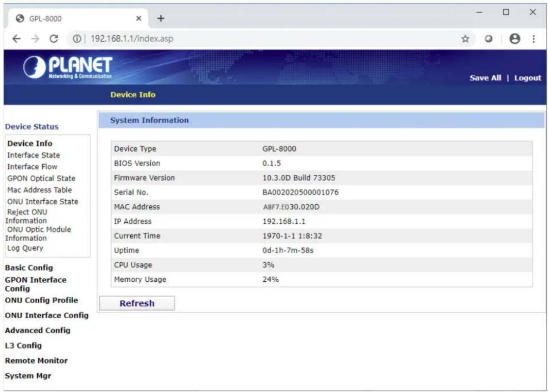
Task: Click the browser back arrow
Action: [x=16, y=38]
